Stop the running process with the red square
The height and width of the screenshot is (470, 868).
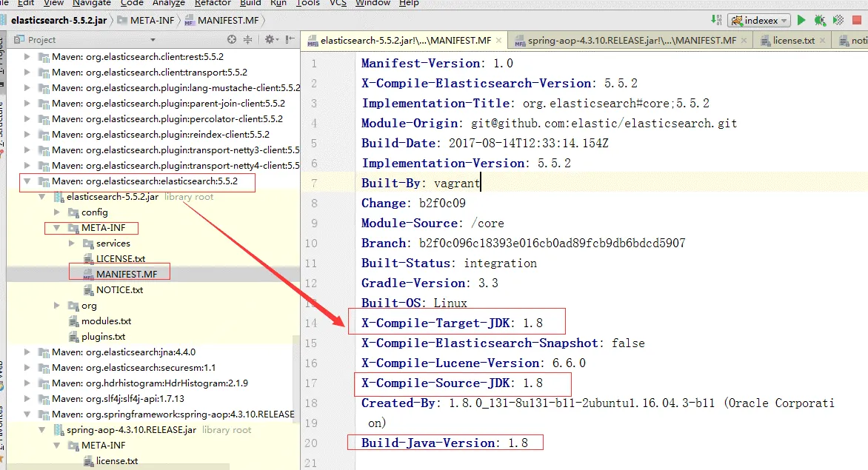pyautogui.click(x=857, y=21)
